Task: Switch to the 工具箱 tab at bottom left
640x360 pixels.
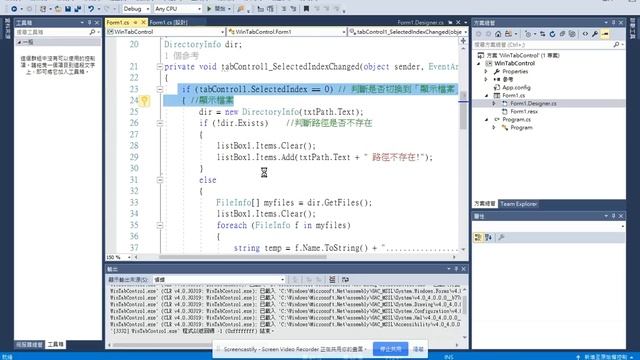Action: pos(56,344)
